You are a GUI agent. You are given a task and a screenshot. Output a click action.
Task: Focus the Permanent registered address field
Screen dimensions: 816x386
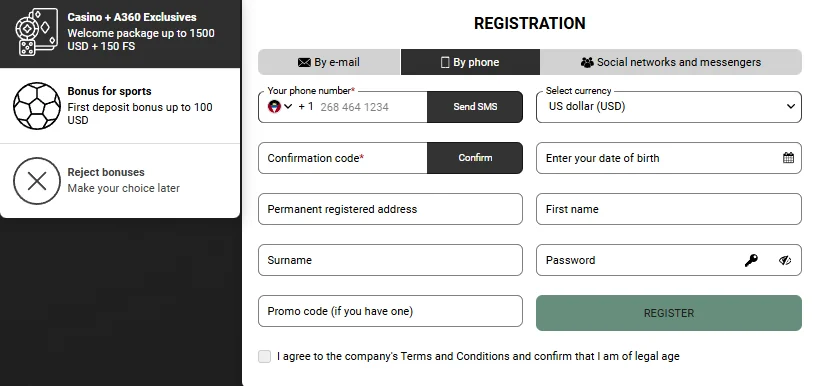390,209
